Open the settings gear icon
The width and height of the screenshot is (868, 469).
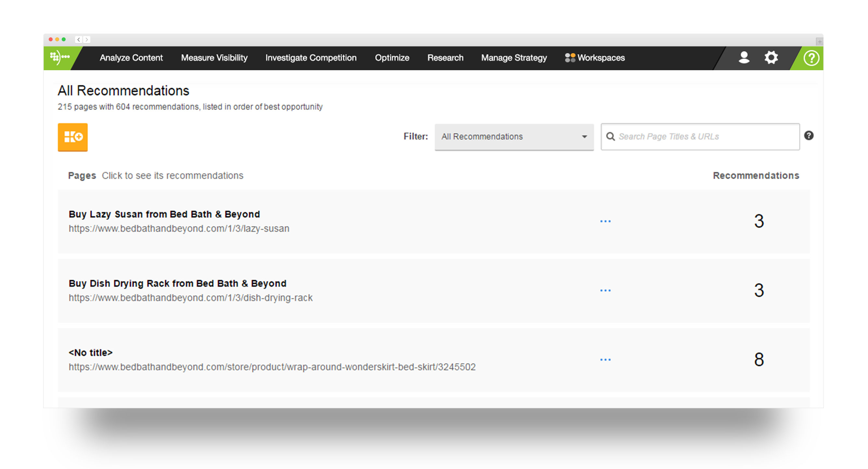(771, 57)
